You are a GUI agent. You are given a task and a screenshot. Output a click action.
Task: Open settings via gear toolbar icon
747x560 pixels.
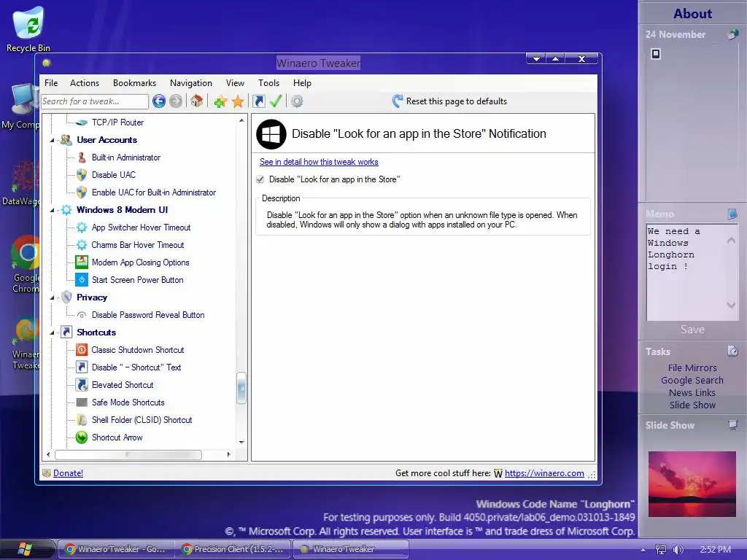tap(297, 101)
